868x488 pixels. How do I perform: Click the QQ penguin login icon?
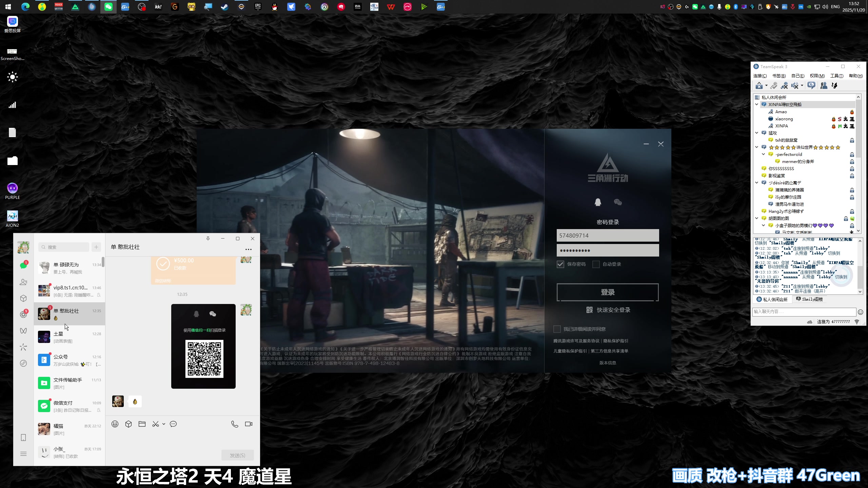click(x=598, y=202)
